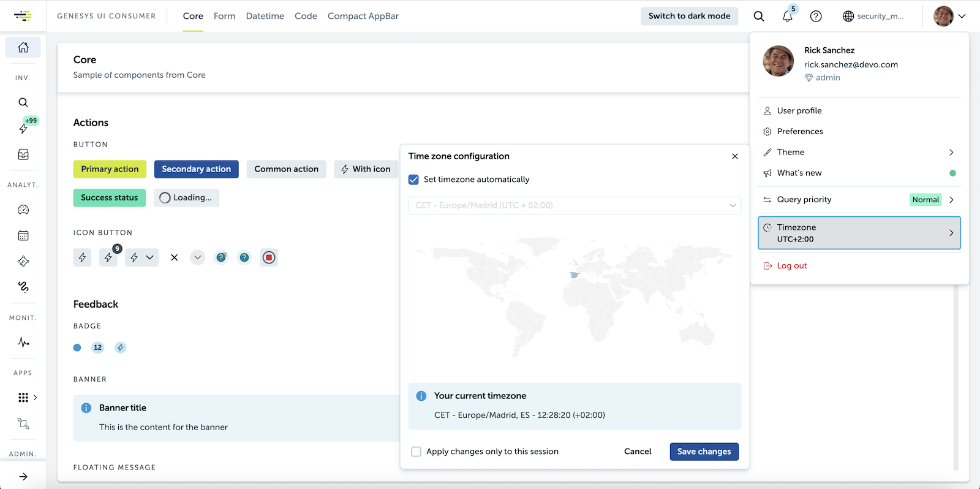Open the search icon in top bar
Image resolution: width=980 pixels, height=489 pixels.
pyautogui.click(x=758, y=17)
